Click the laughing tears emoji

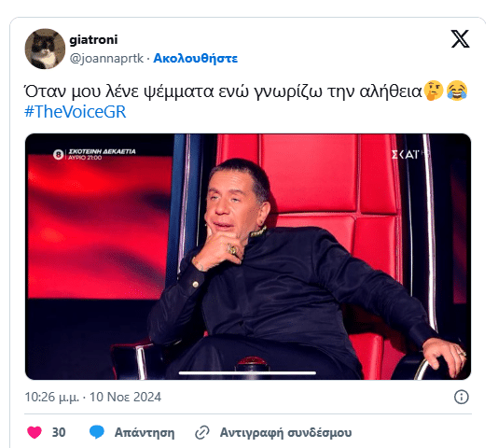[457, 91]
